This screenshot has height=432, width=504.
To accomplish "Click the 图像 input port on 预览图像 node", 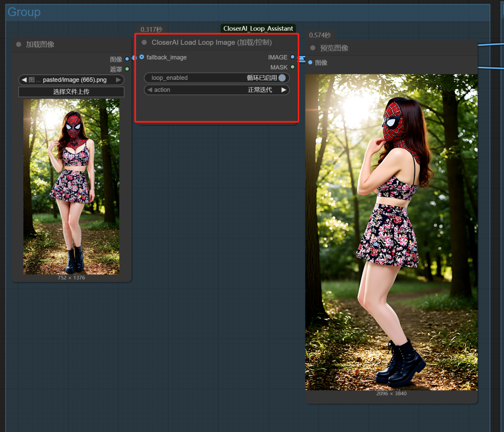I will click(x=310, y=63).
